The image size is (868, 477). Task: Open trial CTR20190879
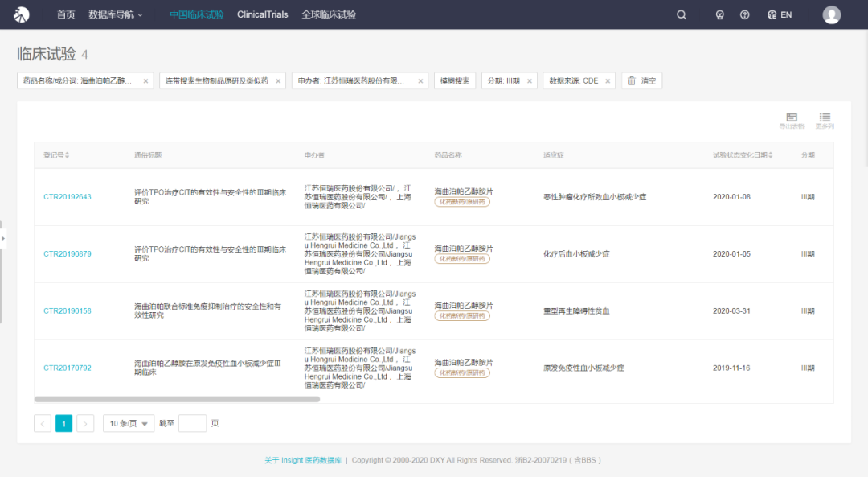pyautogui.click(x=68, y=253)
